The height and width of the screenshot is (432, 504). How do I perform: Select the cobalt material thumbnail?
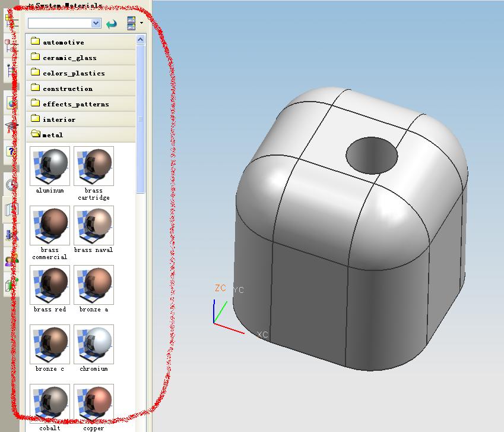click(50, 403)
